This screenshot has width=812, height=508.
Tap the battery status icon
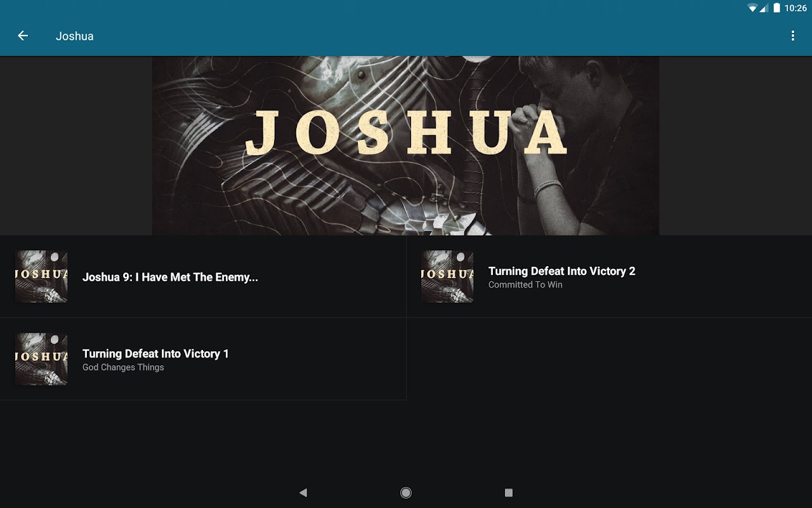pyautogui.click(x=776, y=8)
